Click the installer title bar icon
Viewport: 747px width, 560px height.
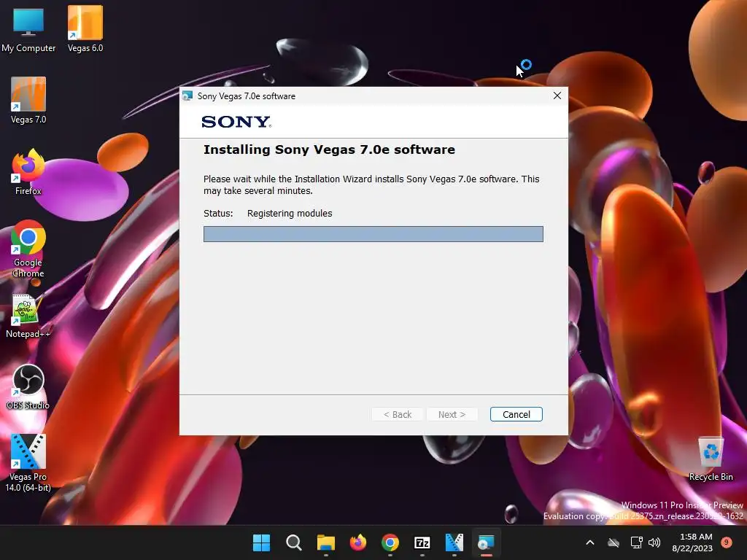[187, 96]
